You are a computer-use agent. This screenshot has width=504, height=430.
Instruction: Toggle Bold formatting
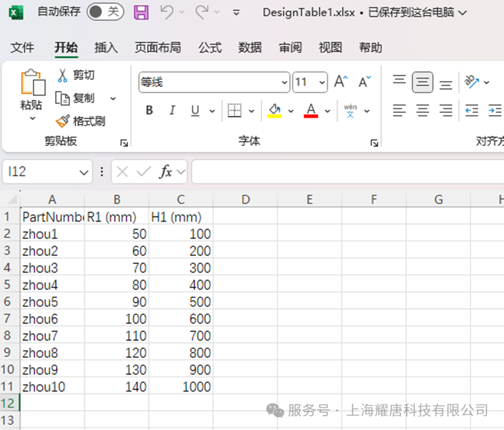click(x=149, y=111)
